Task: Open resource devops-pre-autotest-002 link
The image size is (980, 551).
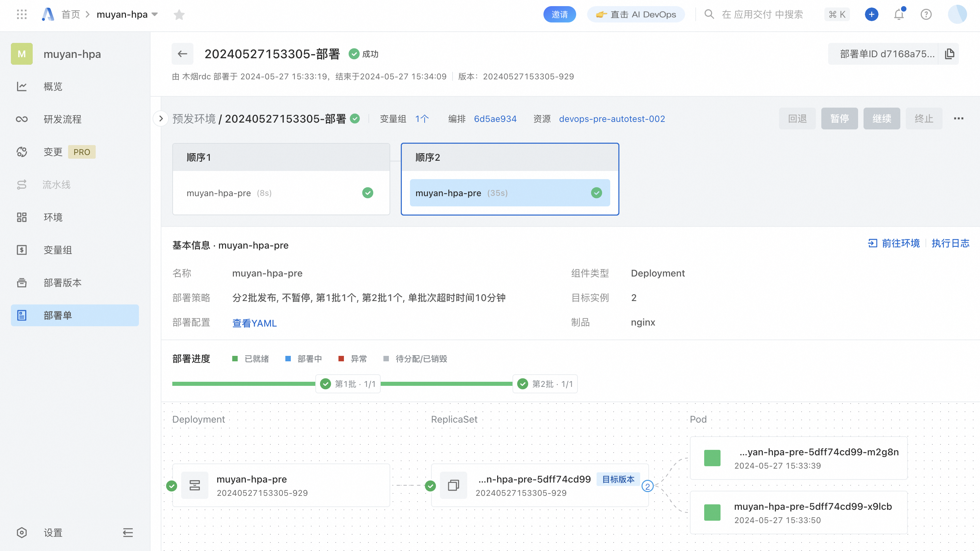Action: click(612, 119)
